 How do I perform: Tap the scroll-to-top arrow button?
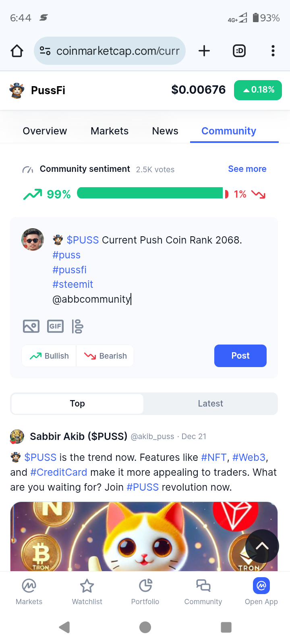pos(262,546)
